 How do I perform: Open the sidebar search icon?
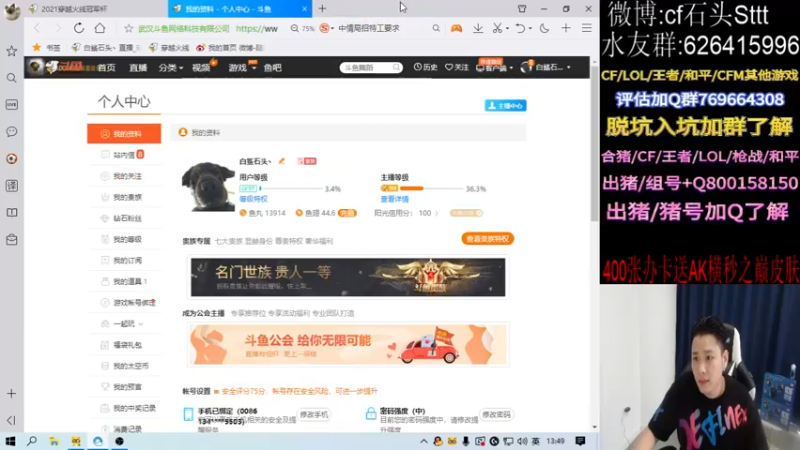pyautogui.click(x=11, y=78)
